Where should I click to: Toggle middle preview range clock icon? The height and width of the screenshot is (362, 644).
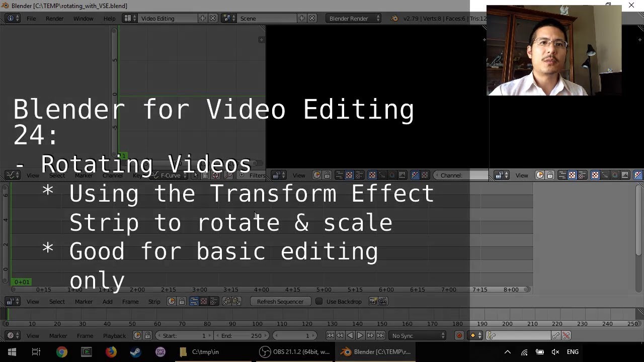[317, 175]
